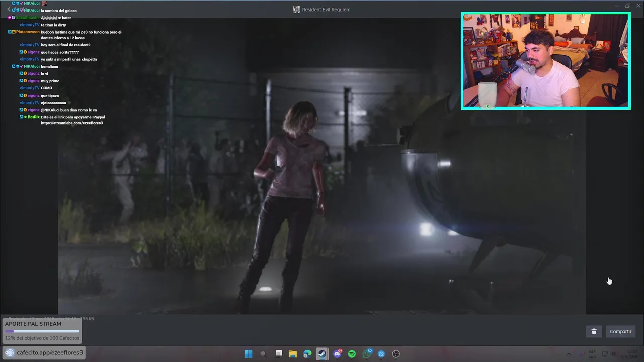Image resolution: width=644 pixels, height=362 pixels.
Task: Click the cafecito cup icon
Action: (9, 352)
